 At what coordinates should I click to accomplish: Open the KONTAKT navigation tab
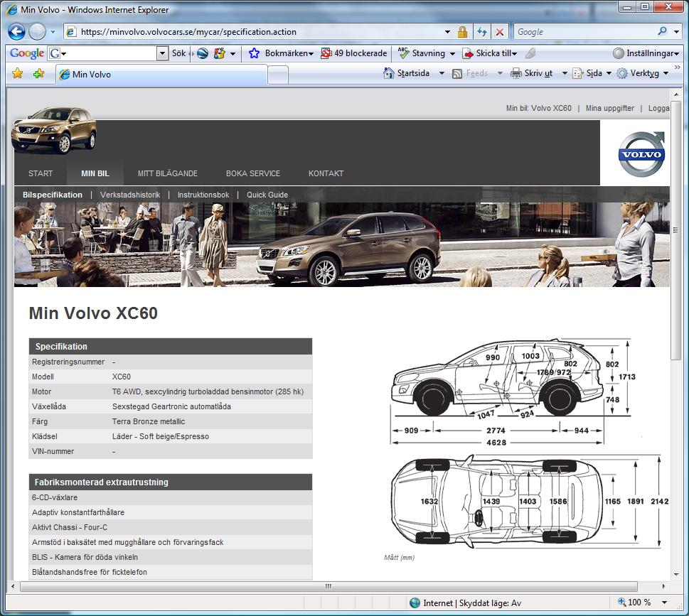pos(326,173)
